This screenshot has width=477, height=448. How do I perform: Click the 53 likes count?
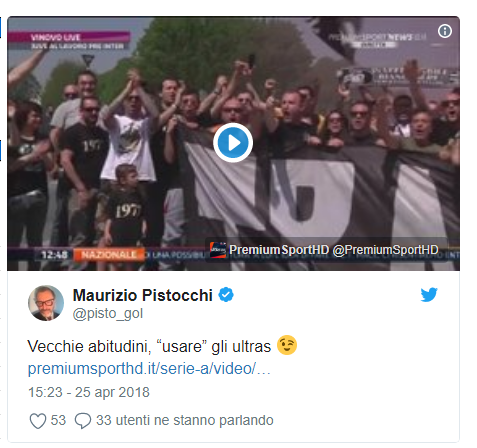(x=58, y=420)
